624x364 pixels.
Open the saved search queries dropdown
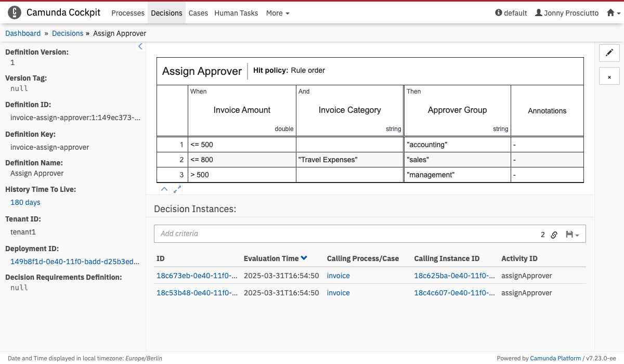click(572, 235)
